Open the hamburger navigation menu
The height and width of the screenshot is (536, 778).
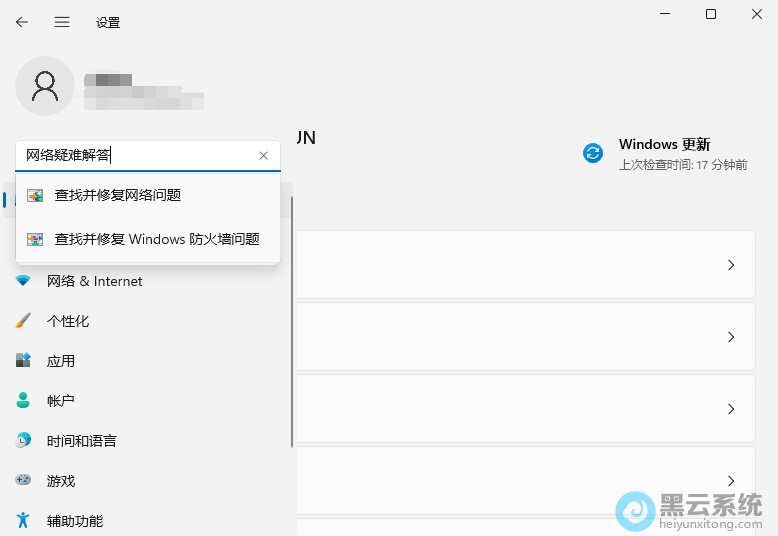62,22
